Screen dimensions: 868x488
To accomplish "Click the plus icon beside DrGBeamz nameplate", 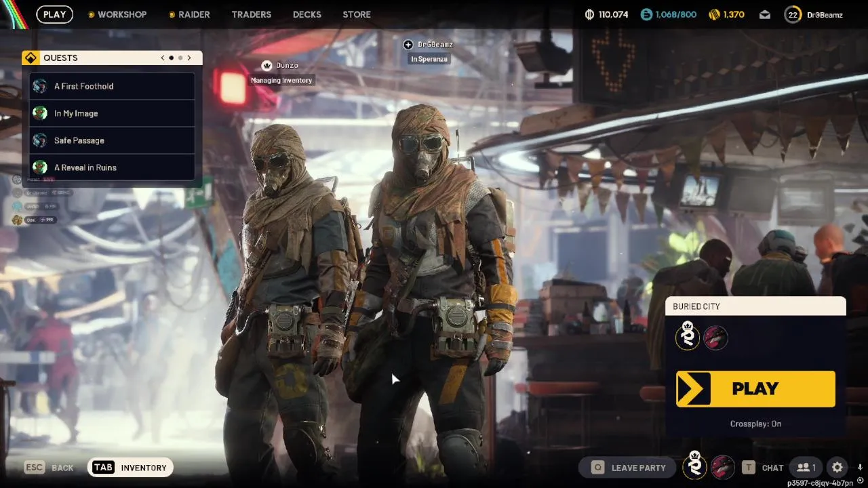I will pos(408,45).
